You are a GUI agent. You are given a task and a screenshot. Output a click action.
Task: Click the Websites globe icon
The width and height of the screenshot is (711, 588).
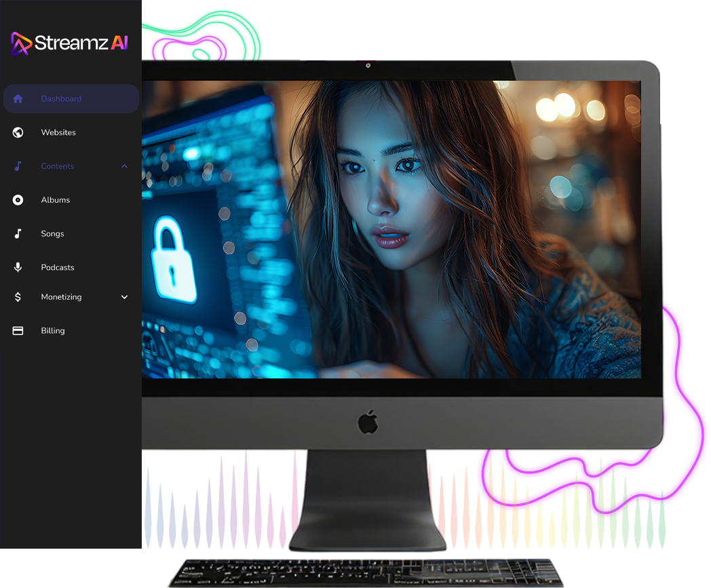coord(18,132)
